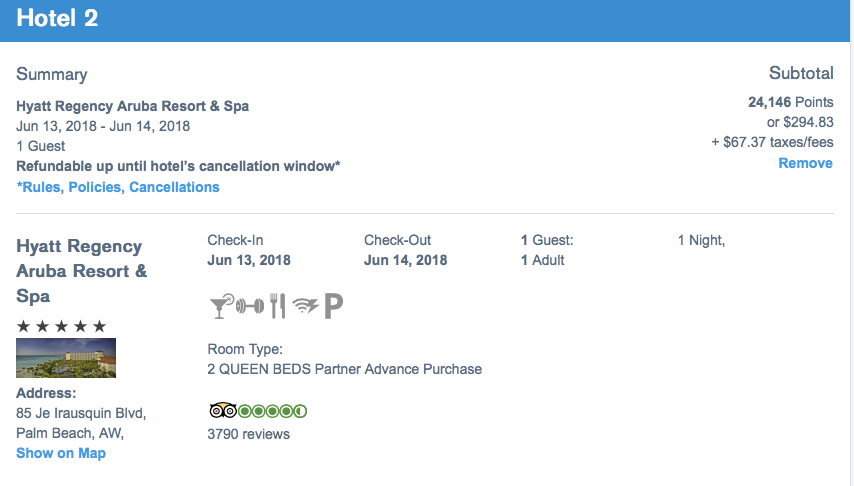Click the TripAdvisor owl logo
Screen dimensions: 854x486
tap(223, 410)
